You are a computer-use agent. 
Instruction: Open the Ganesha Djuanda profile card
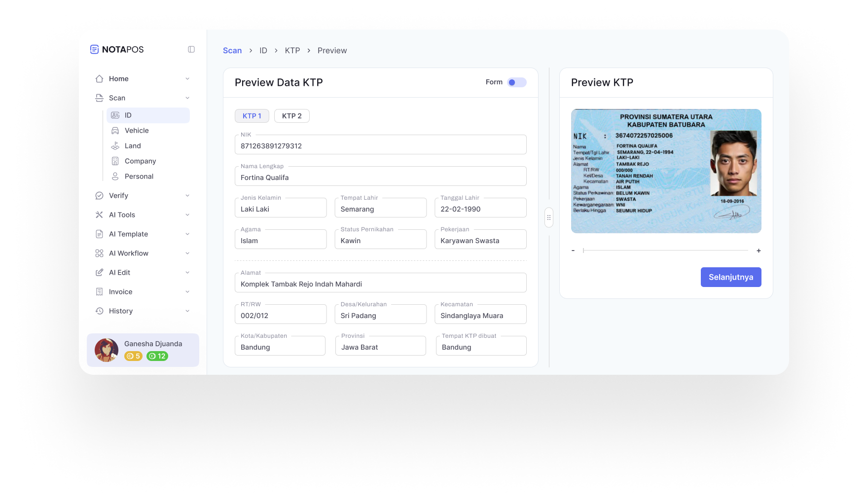(x=143, y=350)
